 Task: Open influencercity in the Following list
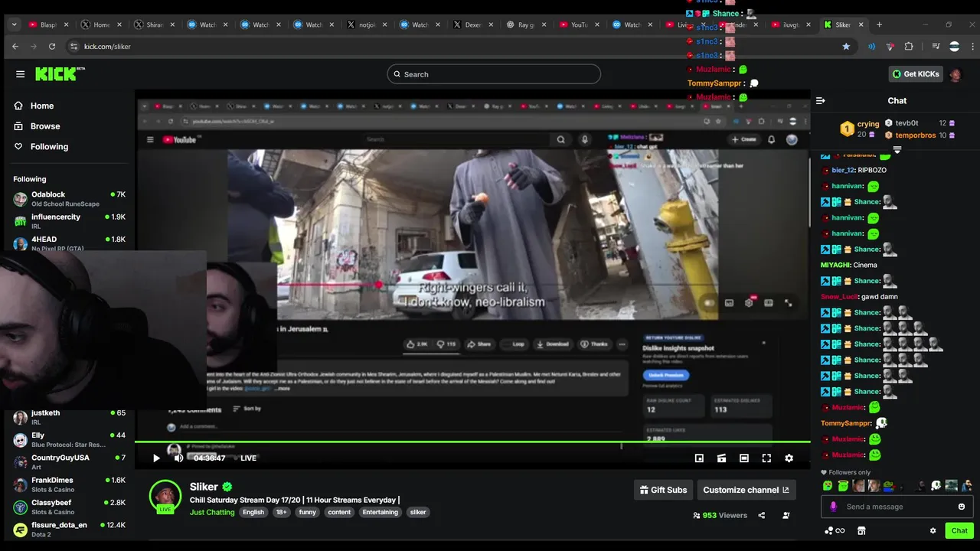point(69,221)
